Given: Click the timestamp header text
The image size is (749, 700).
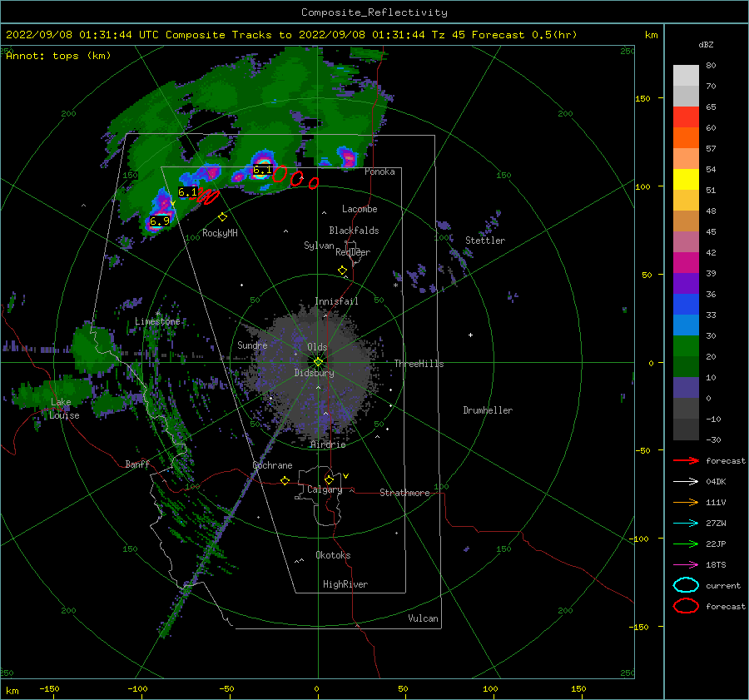Looking at the screenshot, I should (291, 35).
